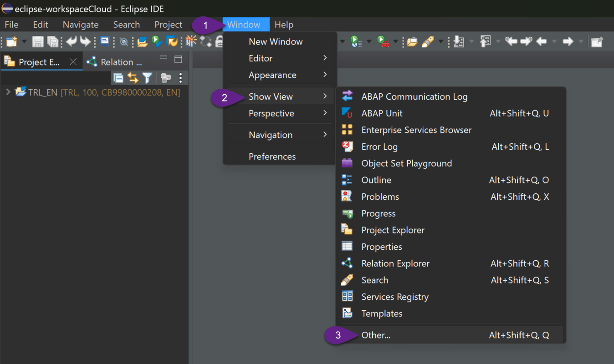Click the Forward navigation arrow
The height and width of the screenshot is (364, 614).
point(568,42)
